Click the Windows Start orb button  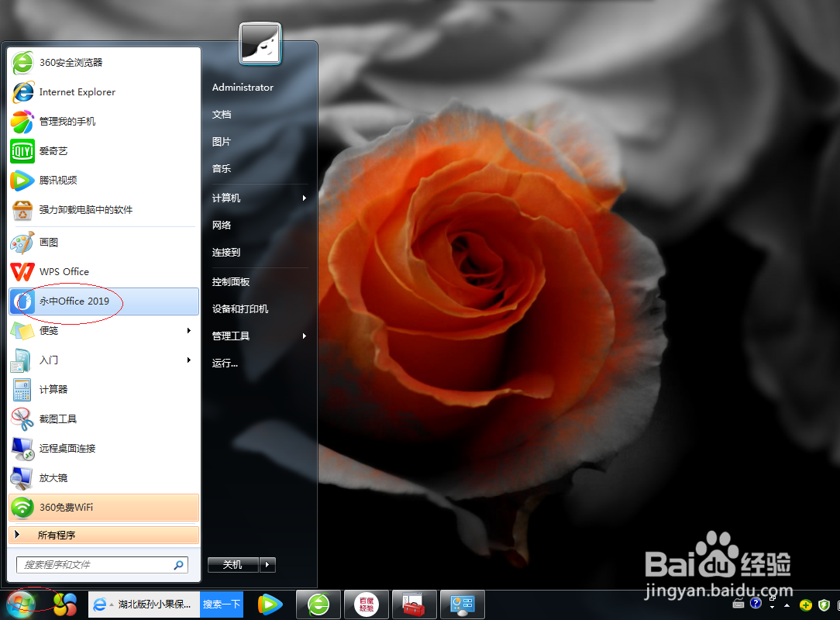pyautogui.click(x=22, y=604)
